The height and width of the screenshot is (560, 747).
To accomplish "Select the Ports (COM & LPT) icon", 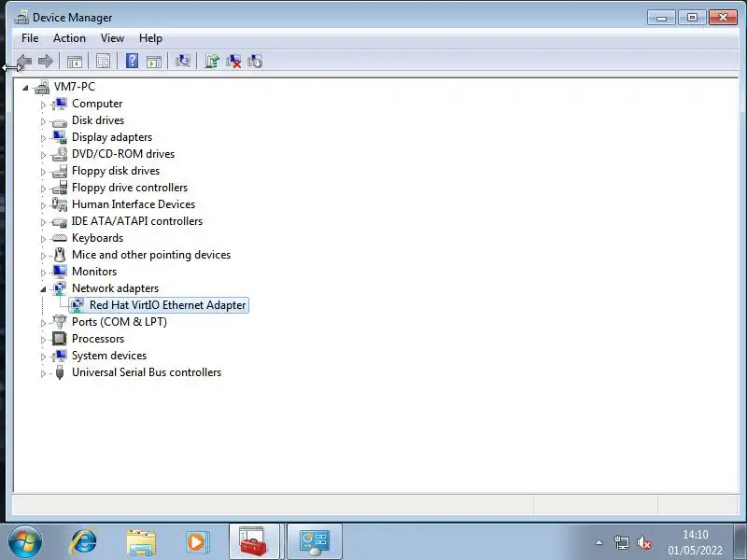I will (60, 322).
